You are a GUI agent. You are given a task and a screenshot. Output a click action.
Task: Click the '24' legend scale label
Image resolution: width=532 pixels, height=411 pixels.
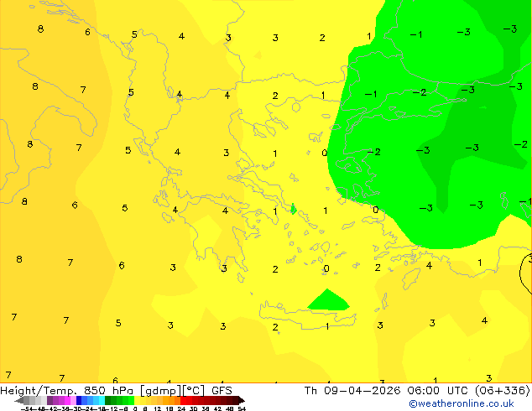pos(181,409)
